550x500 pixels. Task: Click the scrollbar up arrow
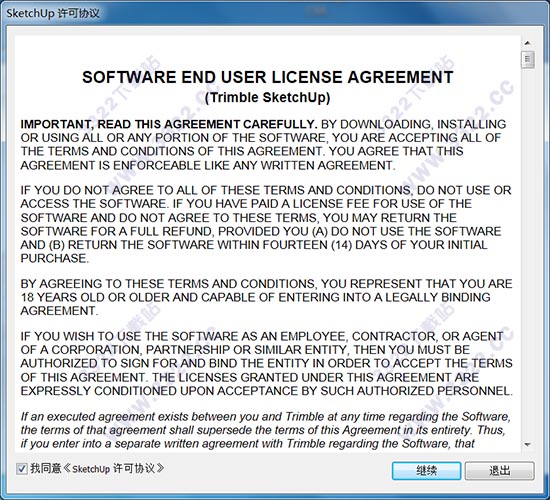click(x=527, y=43)
